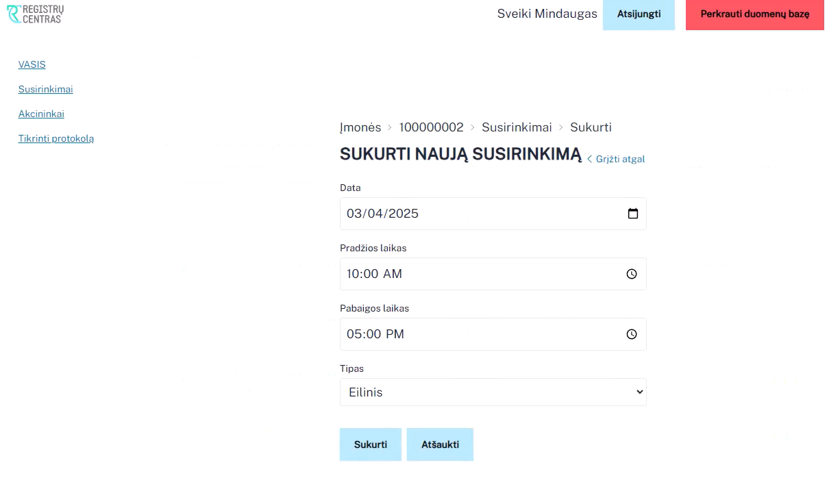Click Perkrauti duomenų bazę button
Image resolution: width=827 pixels, height=504 pixels.
point(755,14)
